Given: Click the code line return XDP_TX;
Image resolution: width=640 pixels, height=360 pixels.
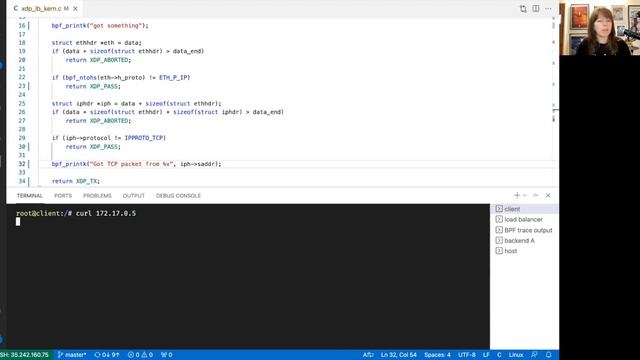Looking at the screenshot, I should (x=76, y=181).
